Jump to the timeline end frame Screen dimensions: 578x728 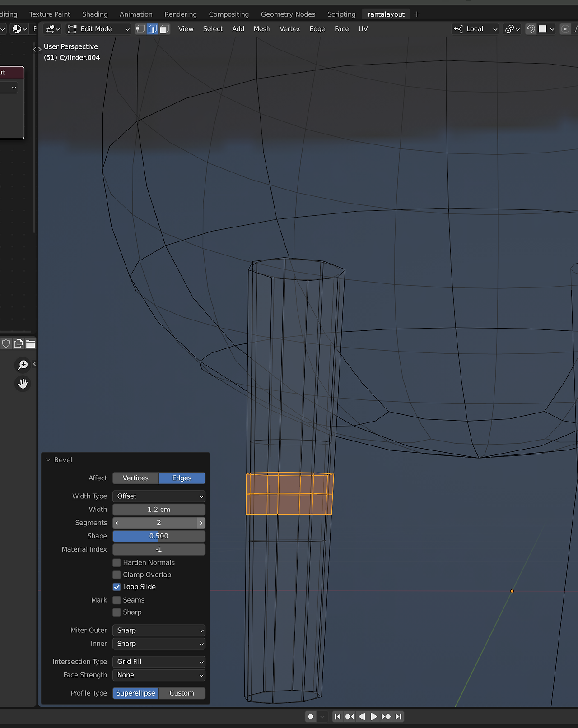pos(398,716)
